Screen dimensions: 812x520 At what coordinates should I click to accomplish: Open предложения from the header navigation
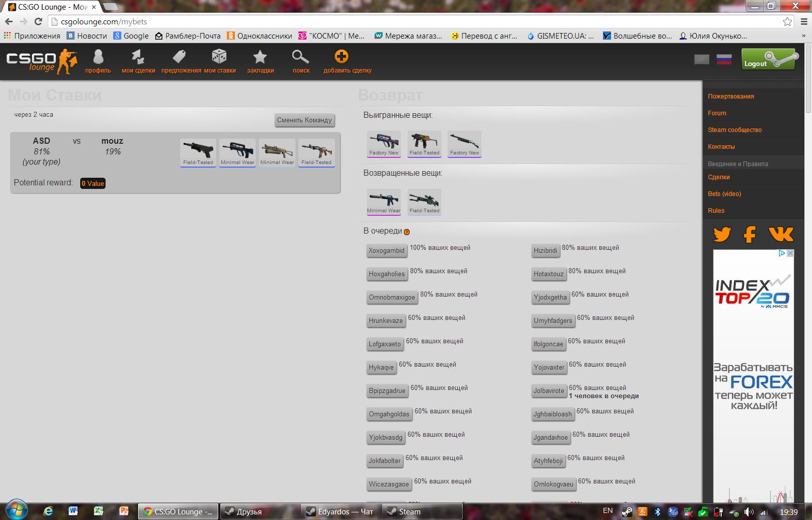point(181,61)
